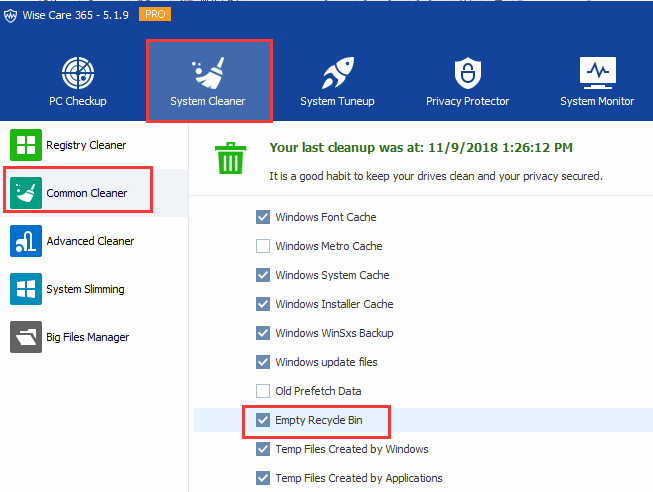This screenshot has height=492, width=653.
Task: Uncheck Windows System Cache checkbox
Action: coord(263,275)
